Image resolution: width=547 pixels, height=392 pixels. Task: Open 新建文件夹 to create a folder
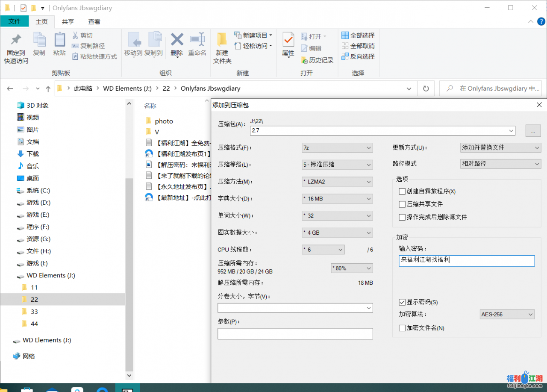click(x=222, y=47)
